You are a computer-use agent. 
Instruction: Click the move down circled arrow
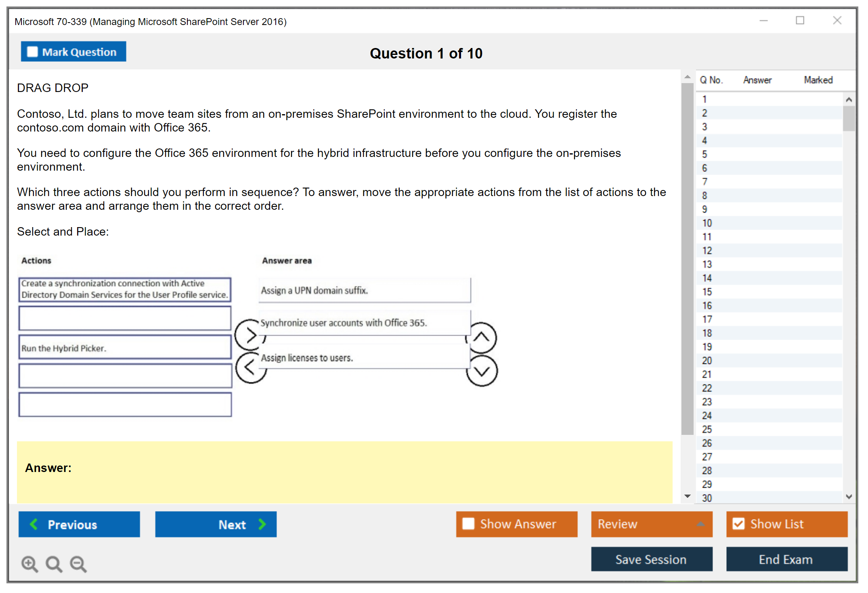[x=482, y=371]
